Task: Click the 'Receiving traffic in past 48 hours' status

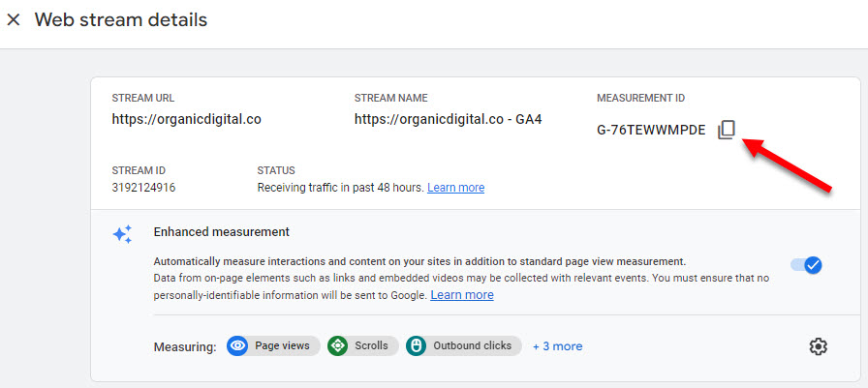Action: click(340, 188)
